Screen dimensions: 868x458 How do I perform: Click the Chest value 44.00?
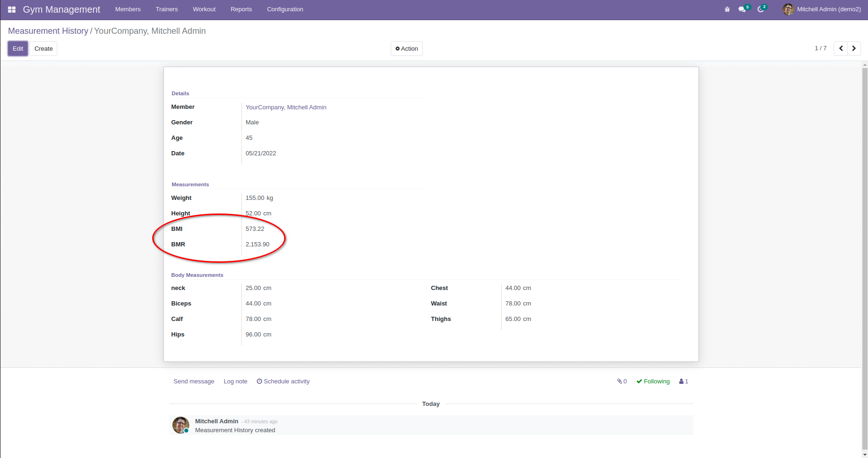(513, 288)
